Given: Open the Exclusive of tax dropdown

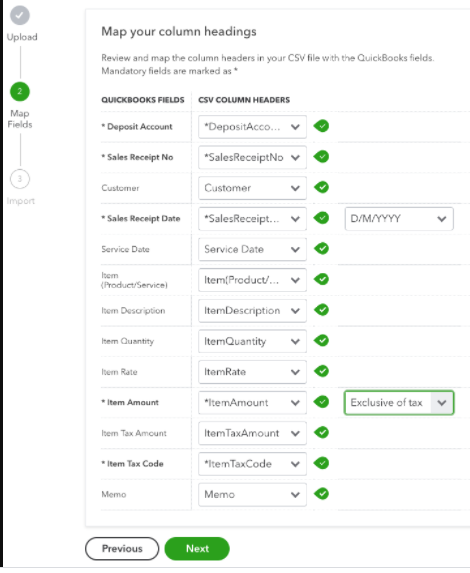Looking at the screenshot, I should [399, 402].
